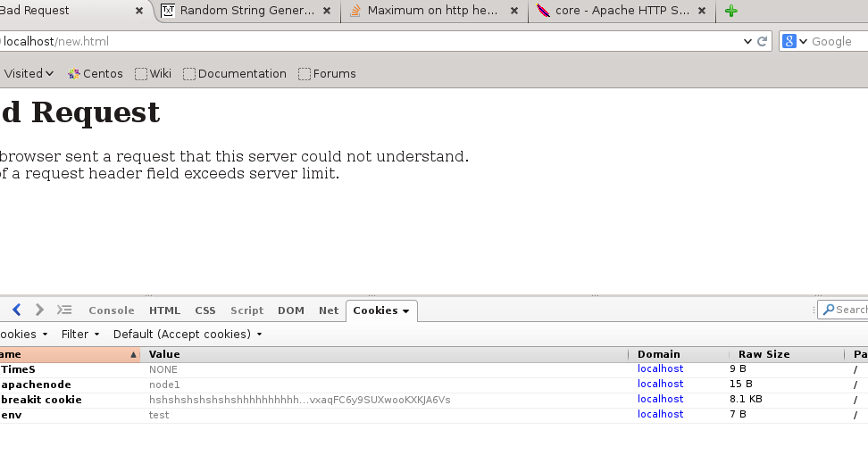Open the Forums bookmark
Image resolution: width=868 pixels, height=455 pixels.
327,73
